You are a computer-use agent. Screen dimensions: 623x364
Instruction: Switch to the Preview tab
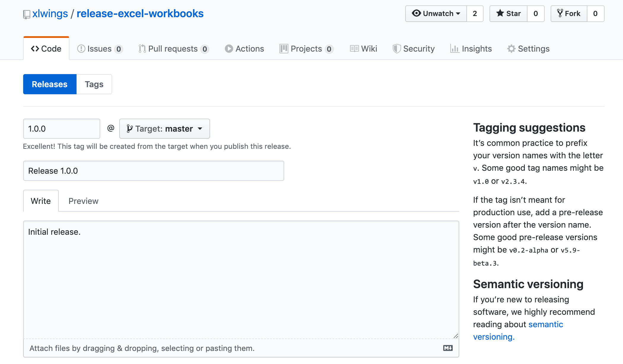84,201
